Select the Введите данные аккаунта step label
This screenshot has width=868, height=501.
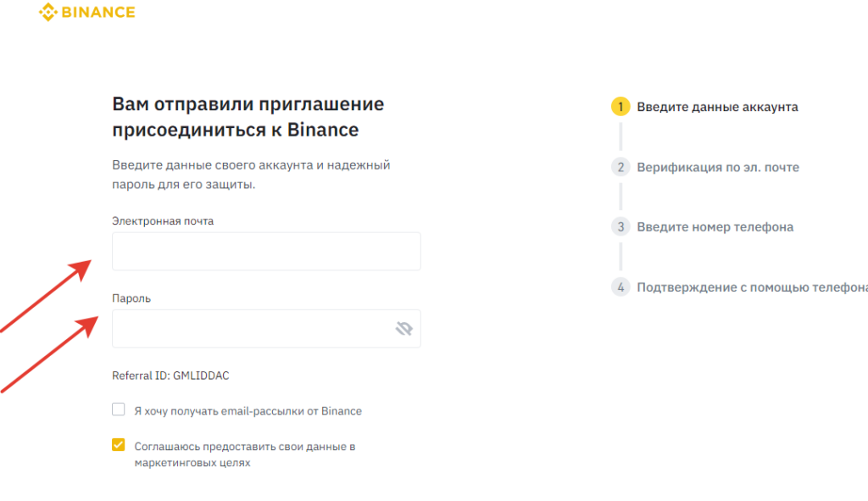pyautogui.click(x=717, y=107)
